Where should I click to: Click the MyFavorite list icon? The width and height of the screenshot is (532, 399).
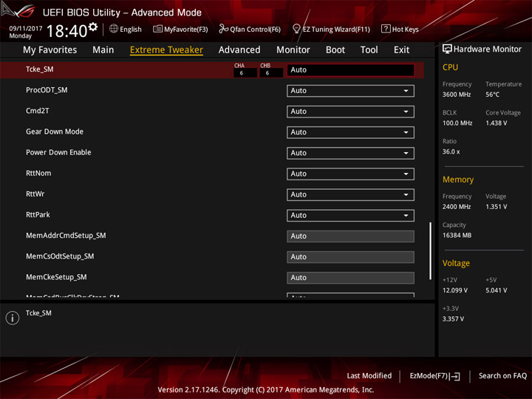(x=157, y=29)
